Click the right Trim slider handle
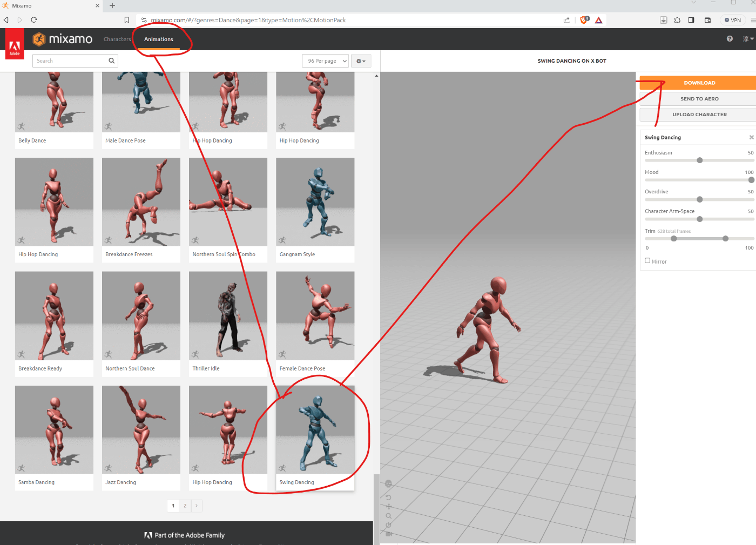Viewport: 756px width, 545px height. (x=726, y=238)
